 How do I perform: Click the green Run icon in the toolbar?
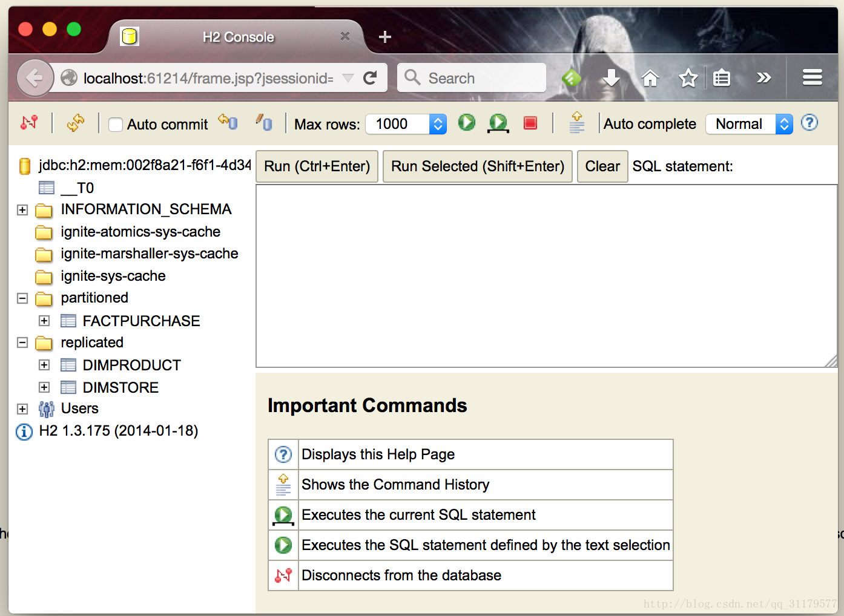pos(466,123)
